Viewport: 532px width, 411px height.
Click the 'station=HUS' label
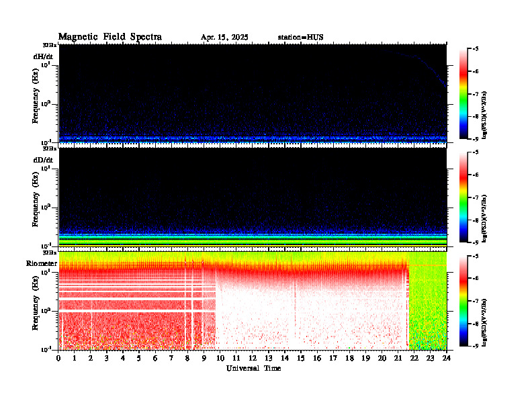(x=300, y=38)
